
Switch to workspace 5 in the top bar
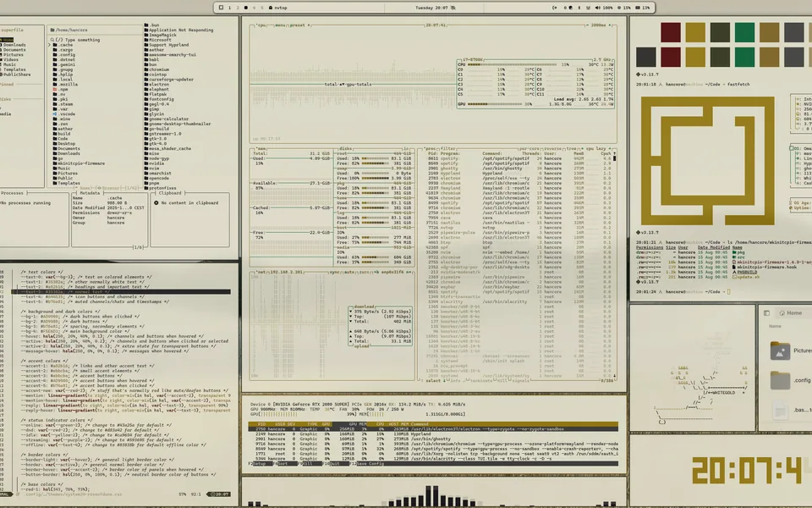pos(262,8)
